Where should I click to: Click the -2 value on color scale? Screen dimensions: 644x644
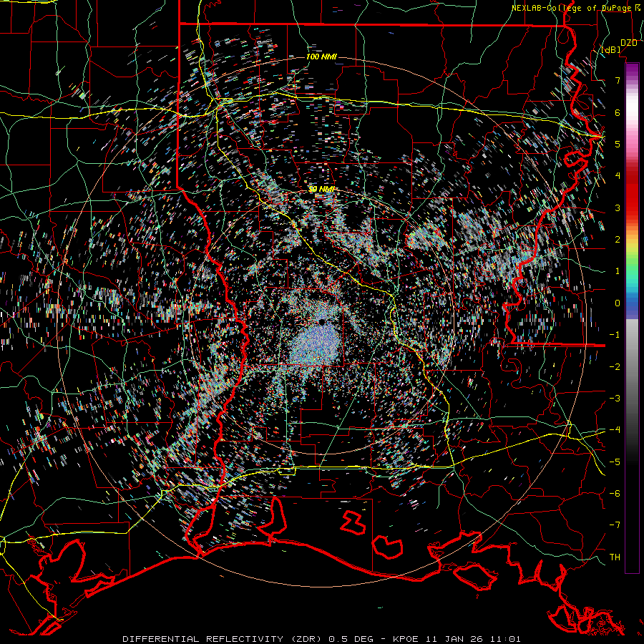615,366
